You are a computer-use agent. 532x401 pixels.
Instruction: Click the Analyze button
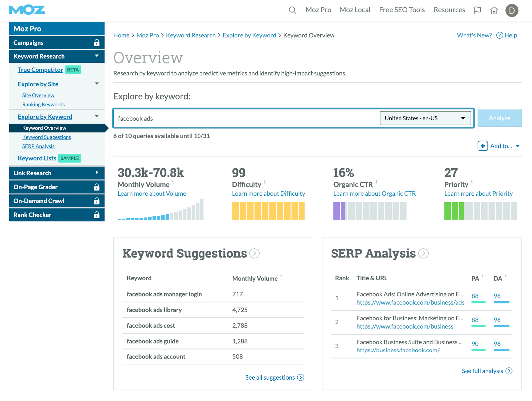[500, 118]
